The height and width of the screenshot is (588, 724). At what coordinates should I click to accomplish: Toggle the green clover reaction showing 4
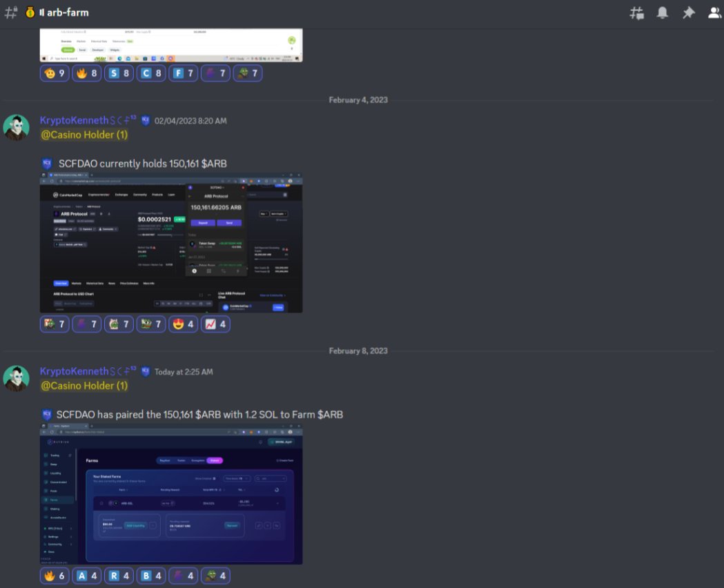coord(215,576)
